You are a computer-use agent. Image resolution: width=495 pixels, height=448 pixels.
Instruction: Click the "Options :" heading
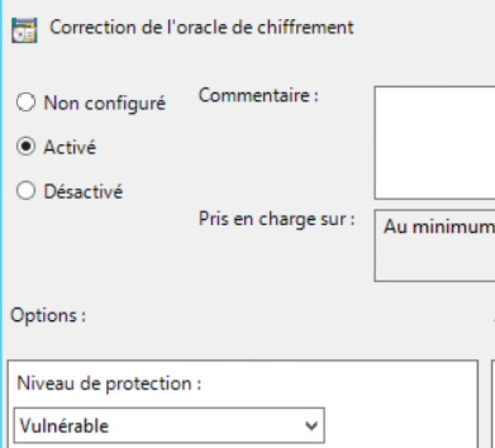(x=48, y=315)
